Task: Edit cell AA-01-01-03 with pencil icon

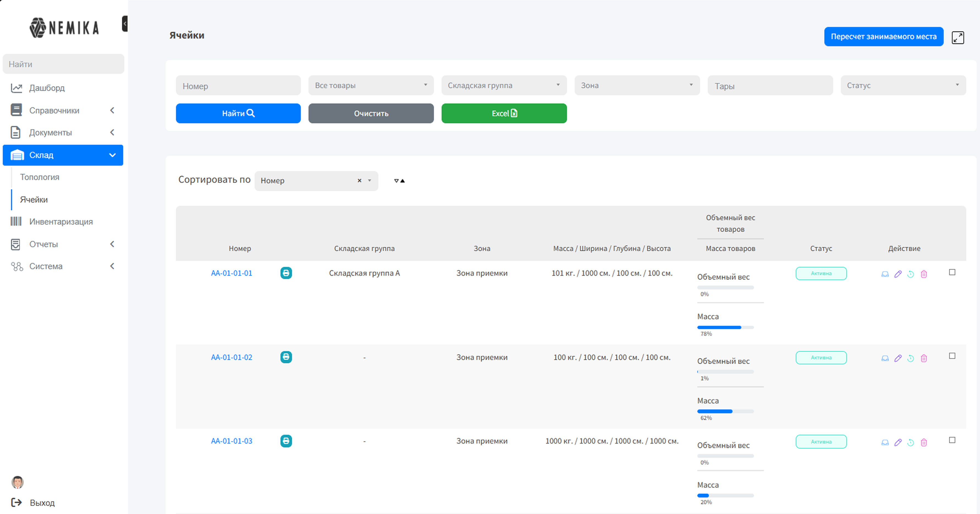Action: tap(898, 442)
